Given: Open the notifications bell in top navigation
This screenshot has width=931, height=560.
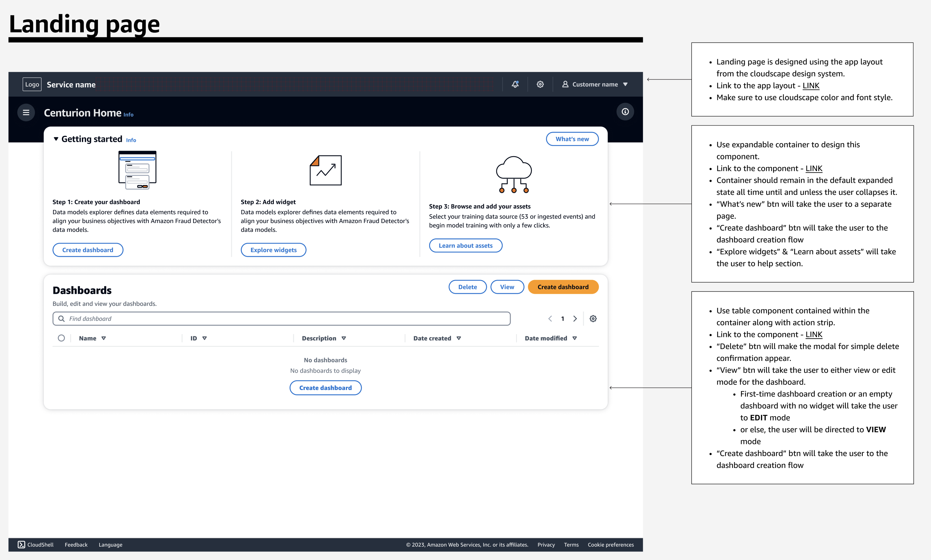Looking at the screenshot, I should pos(516,84).
